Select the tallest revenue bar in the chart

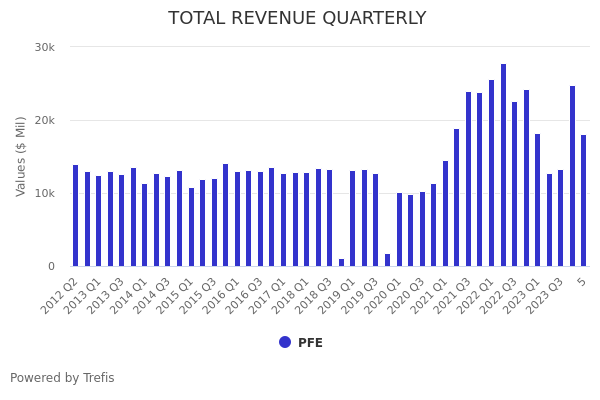(503, 165)
